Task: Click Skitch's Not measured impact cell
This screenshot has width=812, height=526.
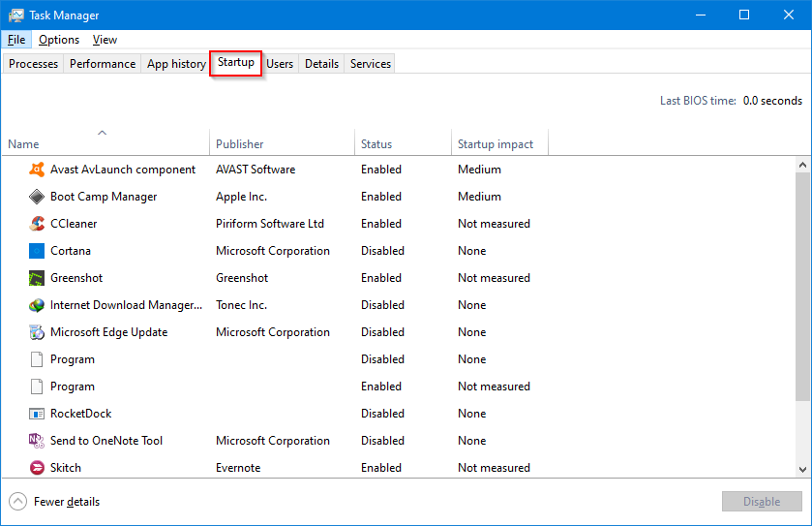Action: coord(494,468)
